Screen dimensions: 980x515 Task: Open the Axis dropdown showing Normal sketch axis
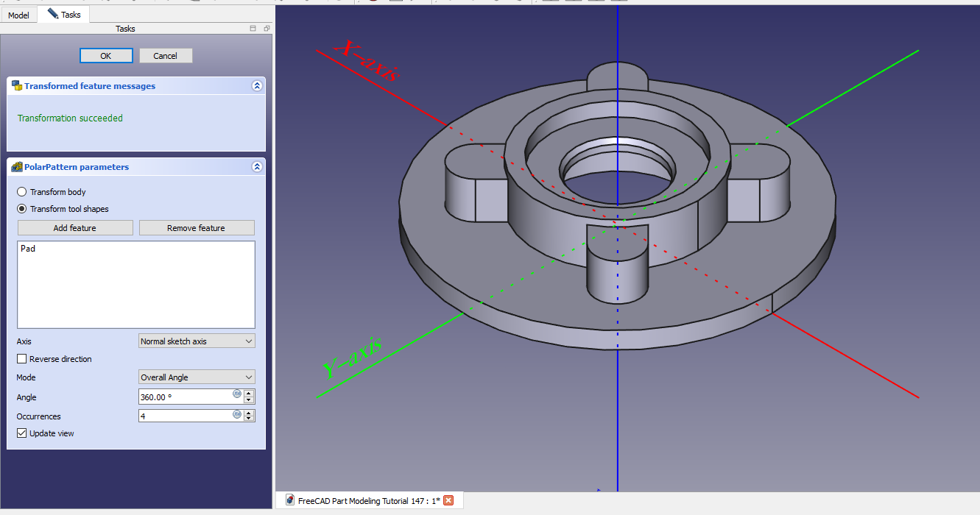pos(197,341)
